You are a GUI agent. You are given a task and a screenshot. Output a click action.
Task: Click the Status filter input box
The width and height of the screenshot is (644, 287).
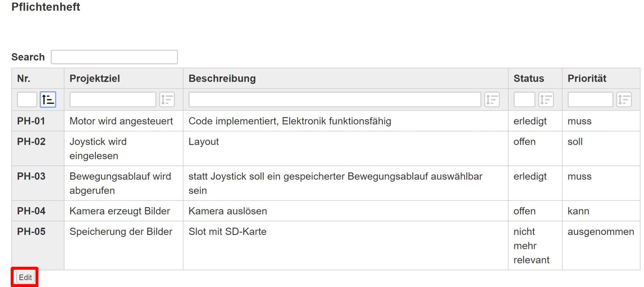[x=524, y=100]
